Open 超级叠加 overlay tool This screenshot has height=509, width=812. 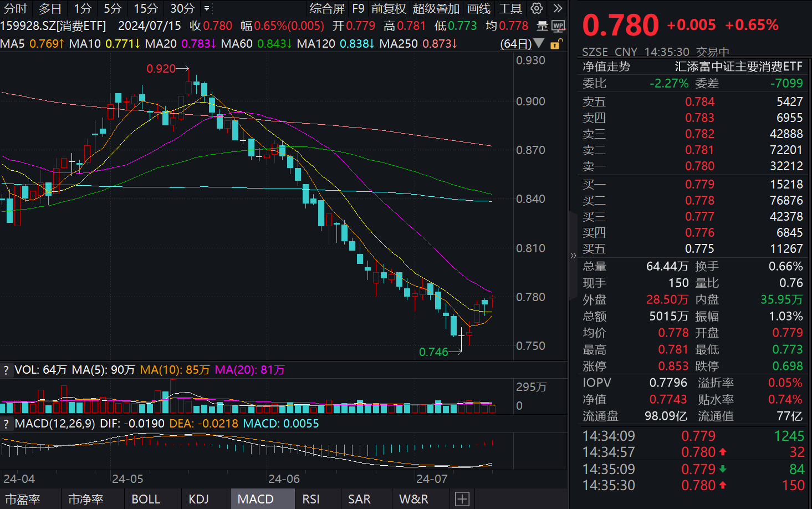[436, 8]
